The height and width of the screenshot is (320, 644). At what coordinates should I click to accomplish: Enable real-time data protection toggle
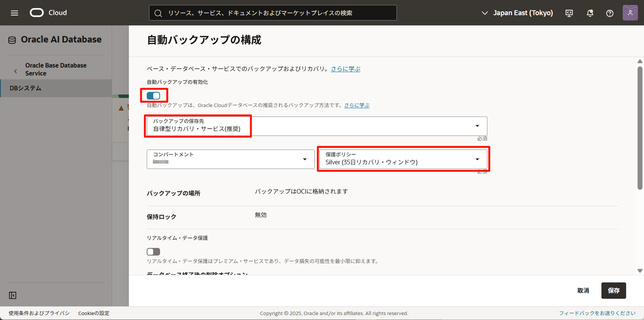(x=154, y=252)
